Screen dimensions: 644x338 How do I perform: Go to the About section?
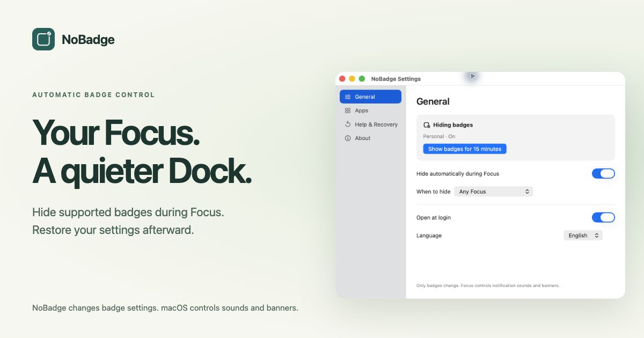[x=370, y=138]
